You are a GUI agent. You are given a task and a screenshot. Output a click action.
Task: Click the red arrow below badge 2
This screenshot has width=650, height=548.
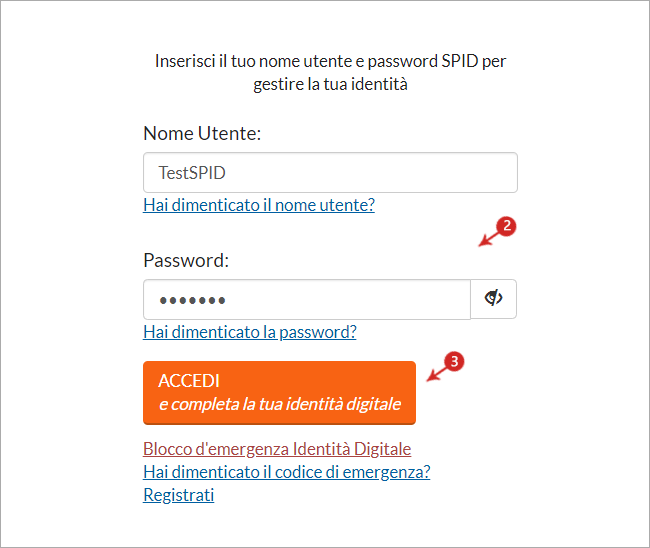click(488, 239)
